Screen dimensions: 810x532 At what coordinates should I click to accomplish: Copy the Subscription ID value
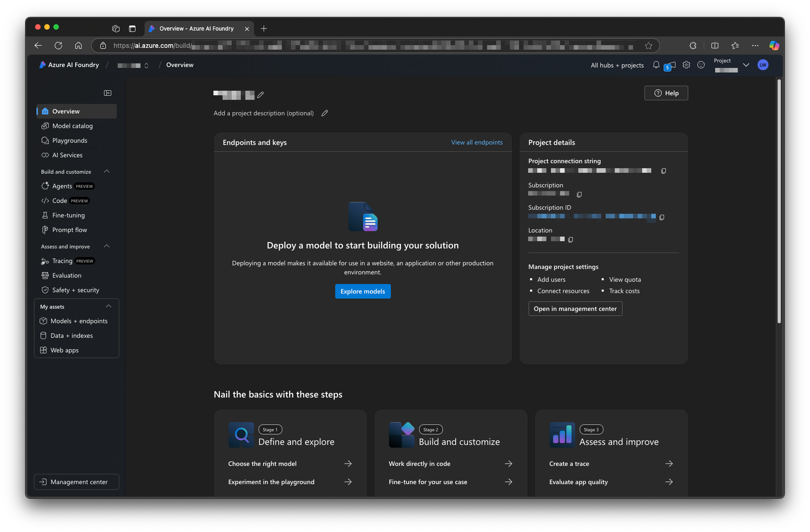pyautogui.click(x=662, y=217)
